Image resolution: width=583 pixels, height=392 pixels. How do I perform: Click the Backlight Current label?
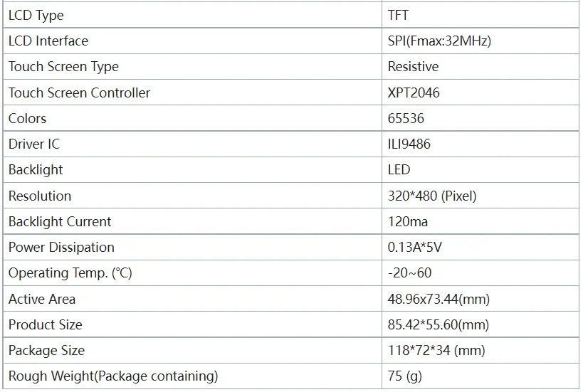pos(60,221)
